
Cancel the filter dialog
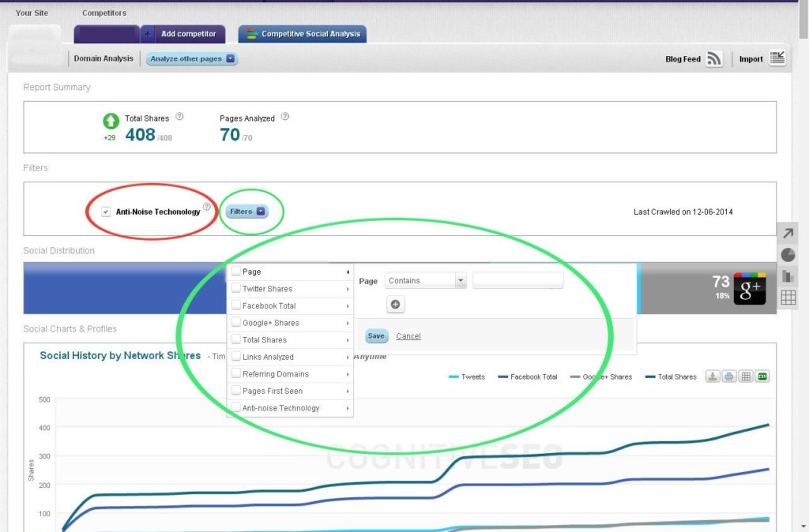[x=408, y=336]
